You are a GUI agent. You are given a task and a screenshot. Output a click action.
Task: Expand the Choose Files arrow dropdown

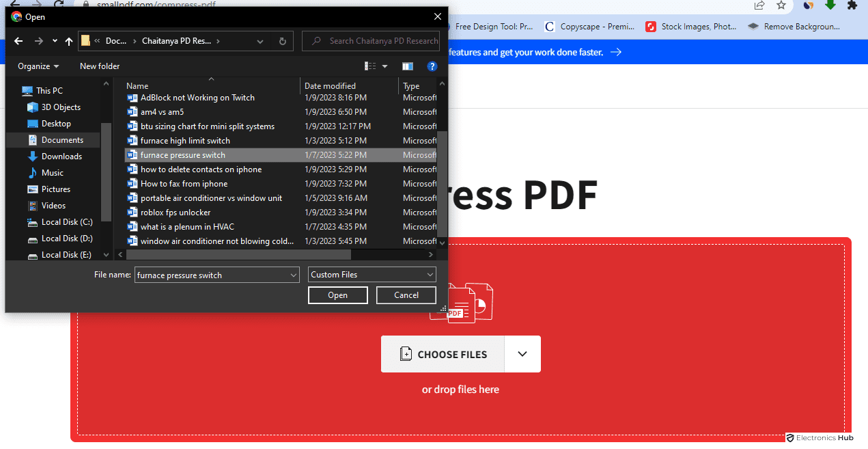[522, 354]
